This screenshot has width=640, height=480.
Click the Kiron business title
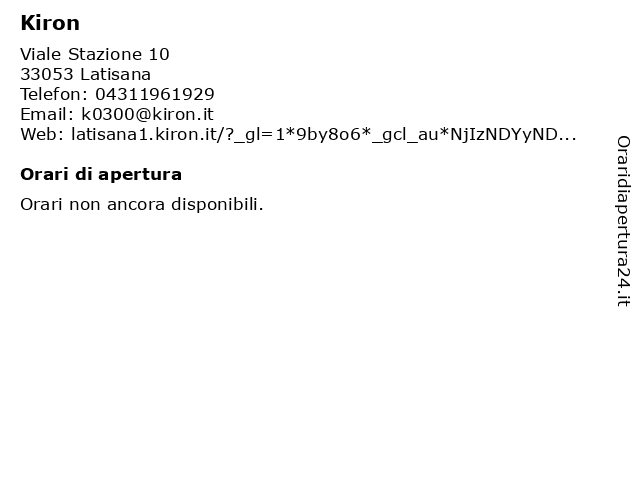pyautogui.click(x=50, y=23)
